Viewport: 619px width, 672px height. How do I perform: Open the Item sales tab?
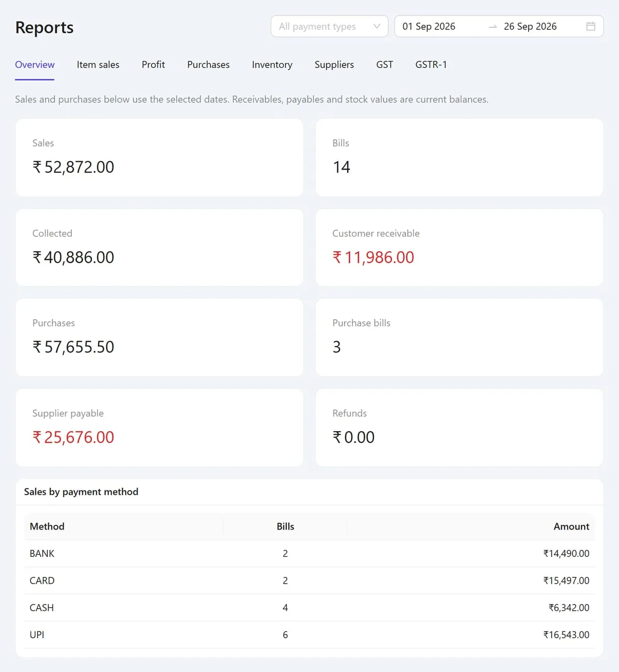point(98,65)
